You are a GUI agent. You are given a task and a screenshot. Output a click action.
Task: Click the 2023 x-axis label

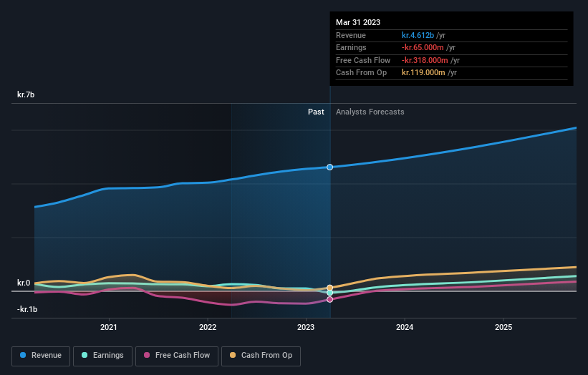(306, 328)
